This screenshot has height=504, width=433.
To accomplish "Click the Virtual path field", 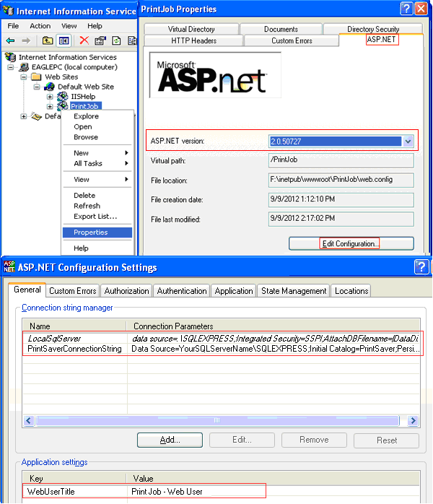I will coord(341,160).
